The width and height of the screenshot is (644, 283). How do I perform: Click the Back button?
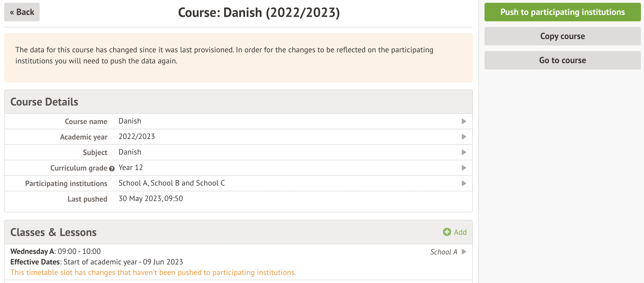tap(22, 12)
